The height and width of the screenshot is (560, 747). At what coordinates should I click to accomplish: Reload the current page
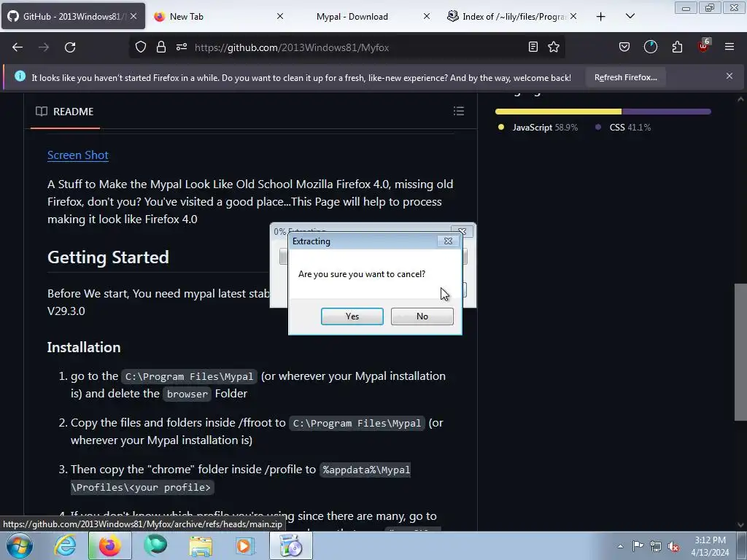(x=70, y=47)
